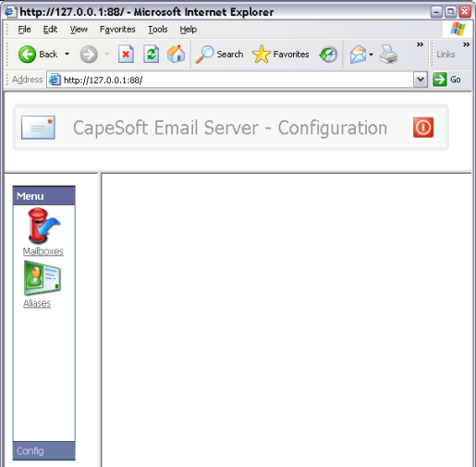Expand the Links bar chevron

tap(466, 44)
